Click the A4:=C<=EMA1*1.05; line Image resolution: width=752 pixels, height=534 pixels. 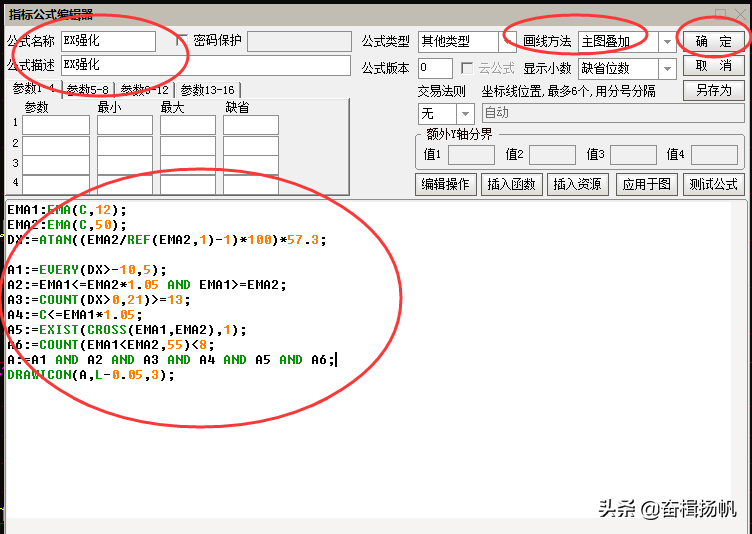(x=75, y=315)
